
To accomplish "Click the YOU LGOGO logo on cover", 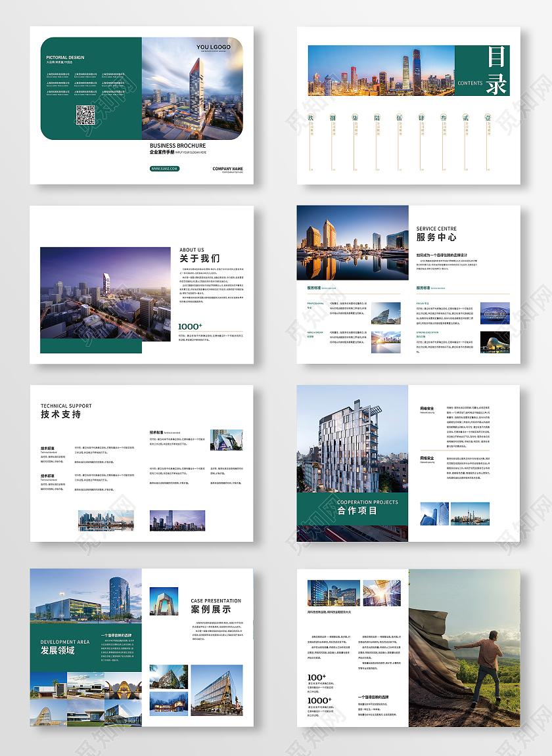I will [x=212, y=47].
